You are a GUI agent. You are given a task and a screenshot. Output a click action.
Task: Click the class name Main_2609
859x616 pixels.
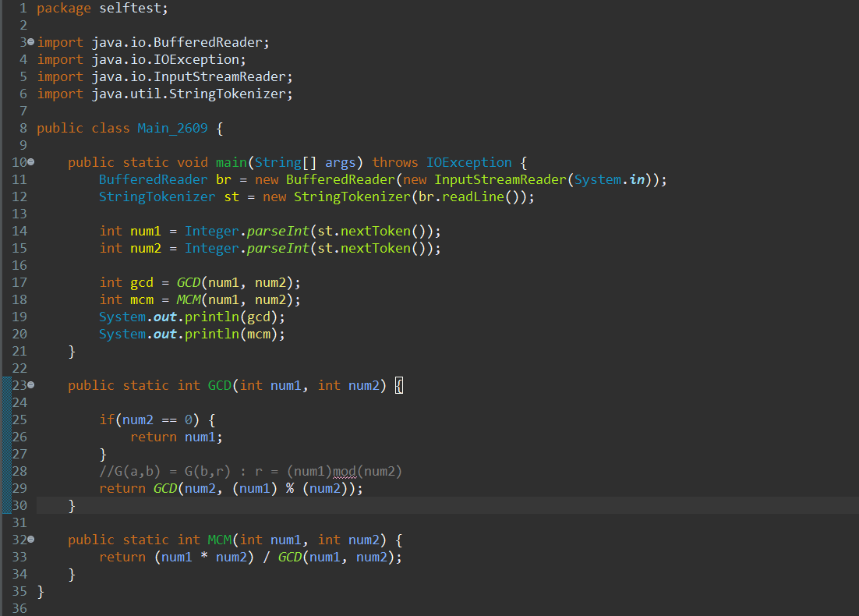tap(172, 128)
